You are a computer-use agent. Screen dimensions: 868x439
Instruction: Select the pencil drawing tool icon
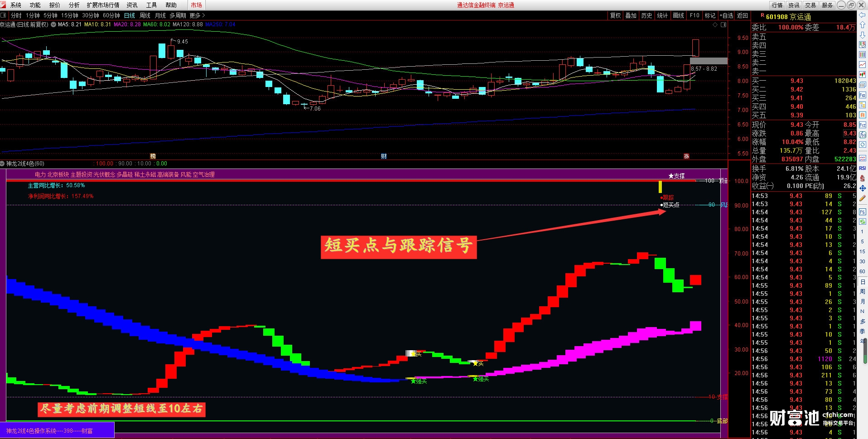862,198
